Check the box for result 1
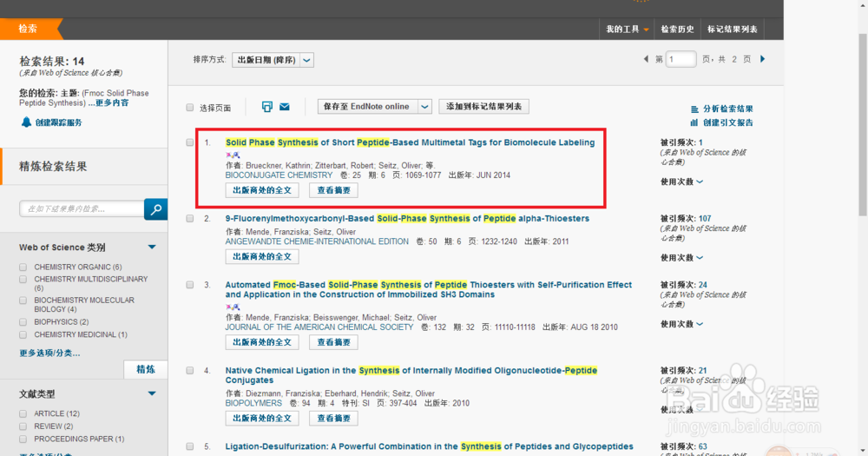This screenshot has width=868, height=456. tap(190, 142)
